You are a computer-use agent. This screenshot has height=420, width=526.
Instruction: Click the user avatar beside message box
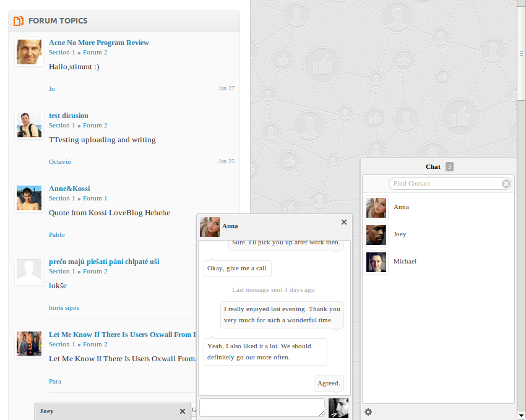tap(338, 408)
